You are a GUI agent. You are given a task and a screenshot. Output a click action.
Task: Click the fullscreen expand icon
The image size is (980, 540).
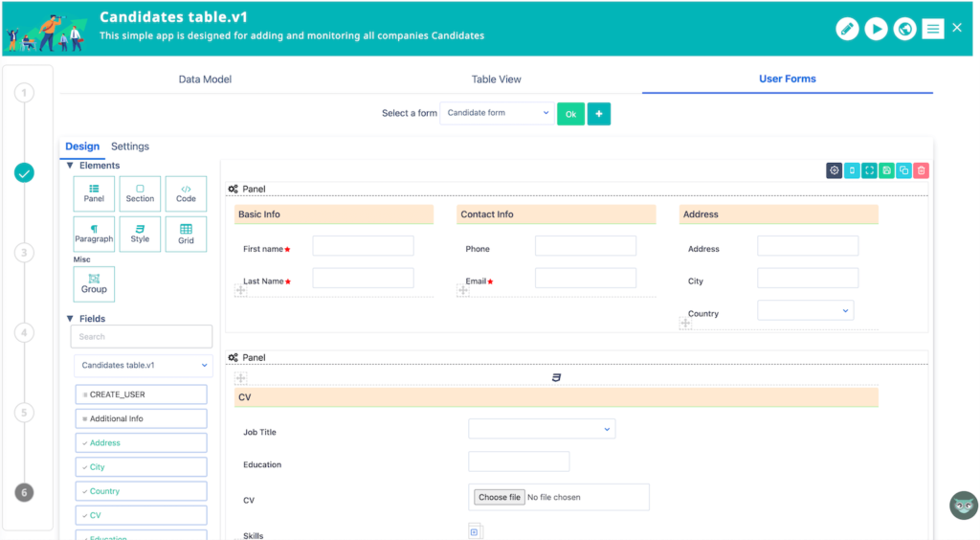pos(869,170)
